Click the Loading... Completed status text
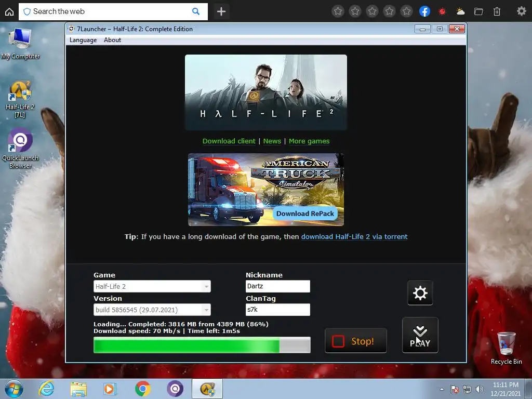The width and height of the screenshot is (532, 399). [181, 324]
